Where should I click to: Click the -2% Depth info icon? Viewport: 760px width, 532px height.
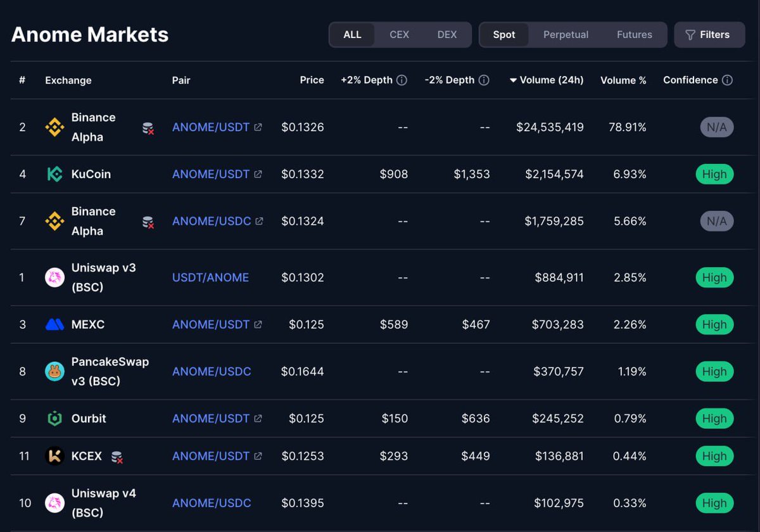pyautogui.click(x=484, y=80)
